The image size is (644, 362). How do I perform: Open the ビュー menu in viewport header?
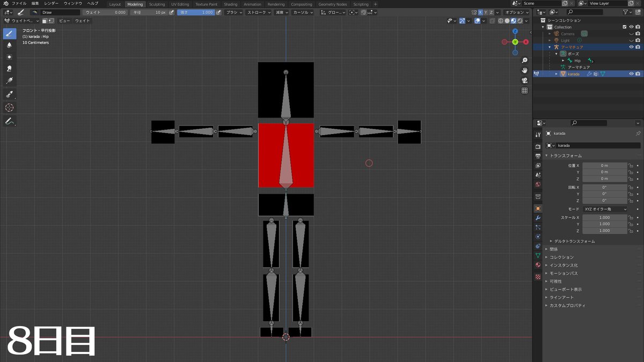click(x=64, y=21)
